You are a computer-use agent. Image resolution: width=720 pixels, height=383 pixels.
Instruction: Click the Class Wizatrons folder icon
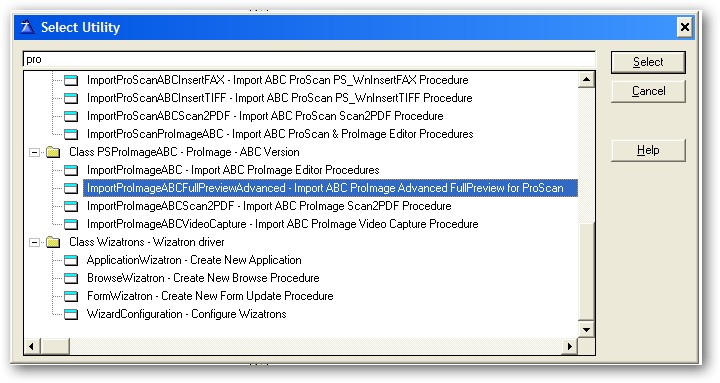point(53,242)
